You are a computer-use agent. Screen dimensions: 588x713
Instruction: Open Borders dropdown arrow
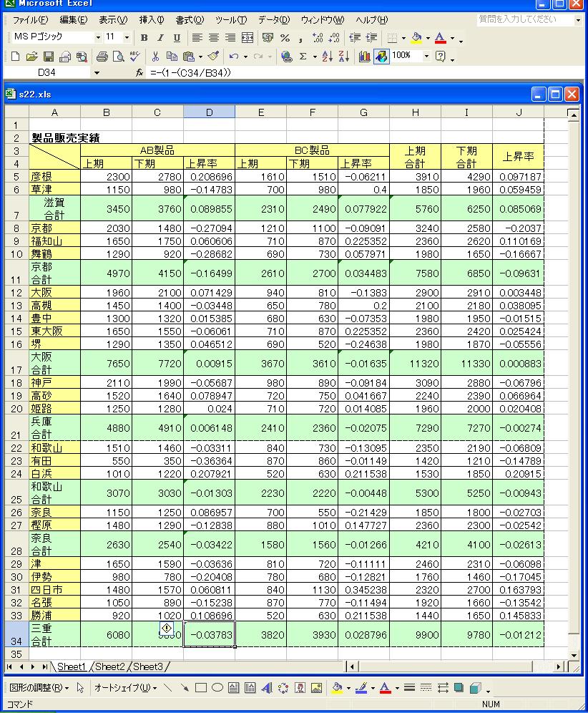pos(403,38)
